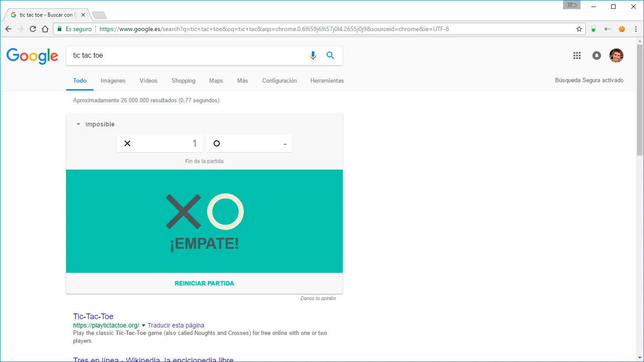This screenshot has width=644, height=362.
Task: Click the secure padlock icon in address bar
Action: [x=60, y=29]
